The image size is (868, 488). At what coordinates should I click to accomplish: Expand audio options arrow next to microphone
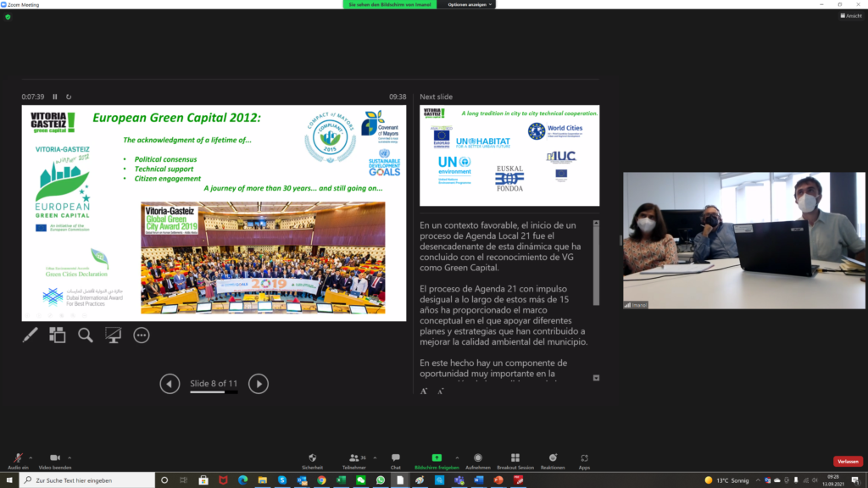tap(32, 456)
